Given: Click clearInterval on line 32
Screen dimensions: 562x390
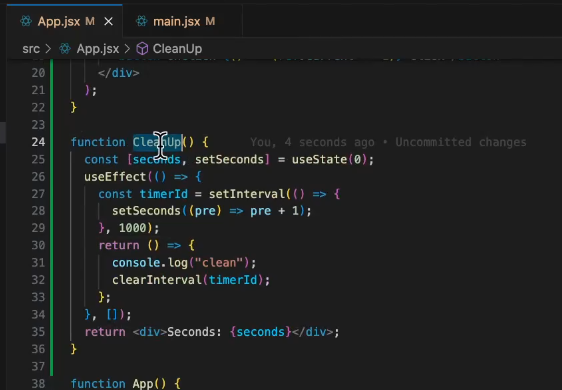Looking at the screenshot, I should click(x=157, y=280).
